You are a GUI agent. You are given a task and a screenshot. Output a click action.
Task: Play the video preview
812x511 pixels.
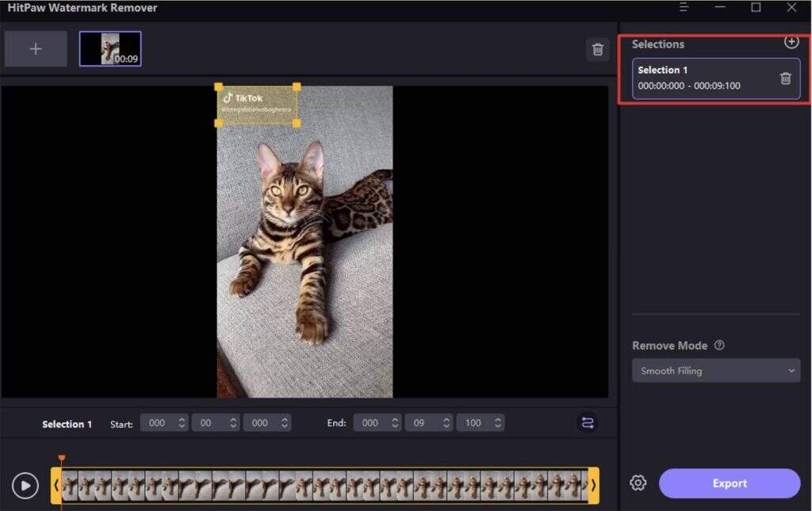25,486
